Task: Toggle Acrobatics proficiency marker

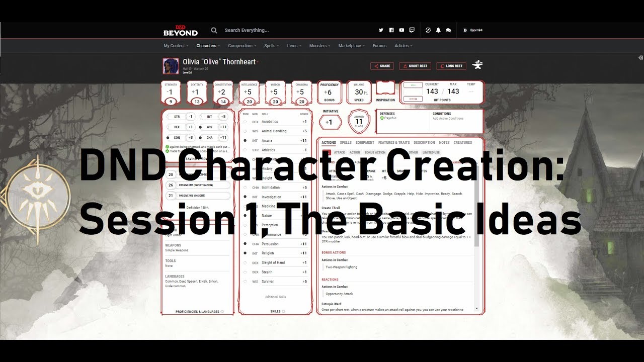Action: click(x=245, y=122)
